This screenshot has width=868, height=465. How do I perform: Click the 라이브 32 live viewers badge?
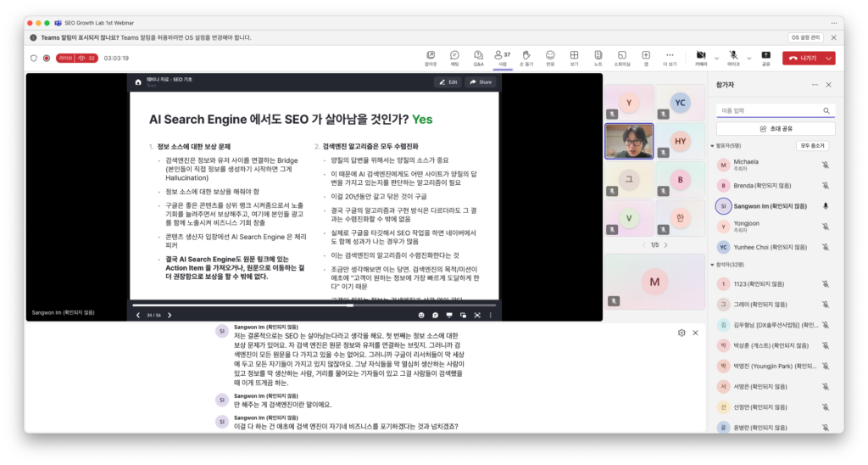77,59
